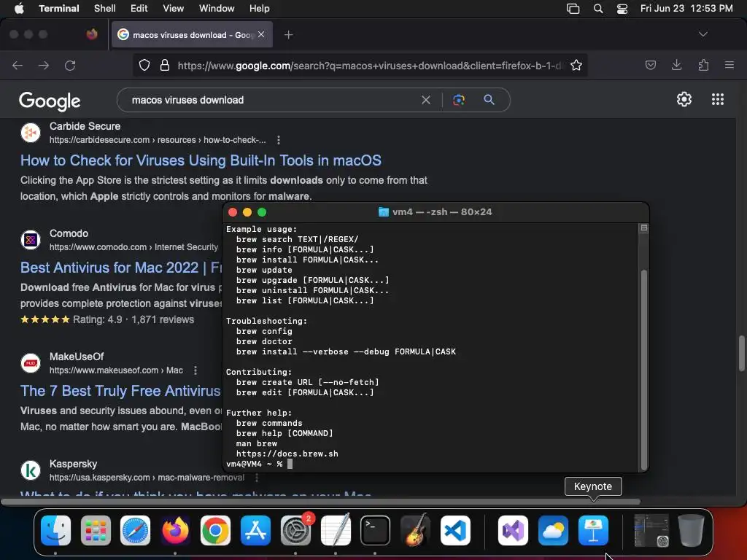Image resolution: width=747 pixels, height=560 pixels.
Task: Click the date and time in menu bar
Action: [x=686, y=9]
